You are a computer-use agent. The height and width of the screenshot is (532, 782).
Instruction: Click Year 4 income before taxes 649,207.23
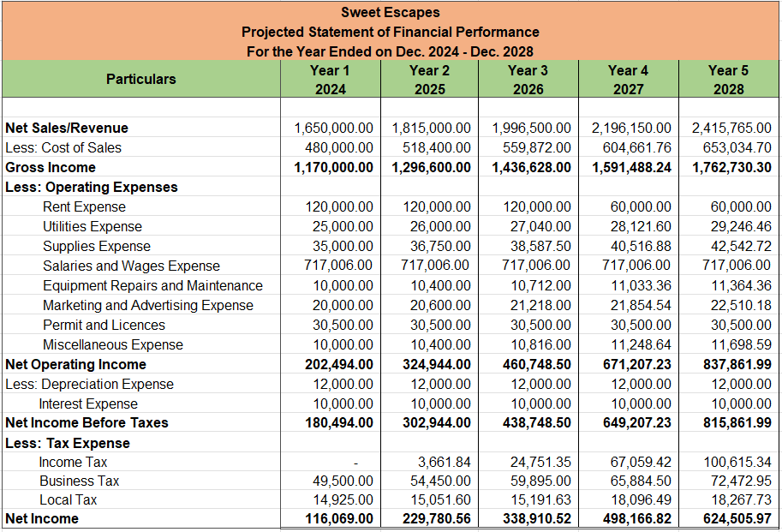coord(631,422)
